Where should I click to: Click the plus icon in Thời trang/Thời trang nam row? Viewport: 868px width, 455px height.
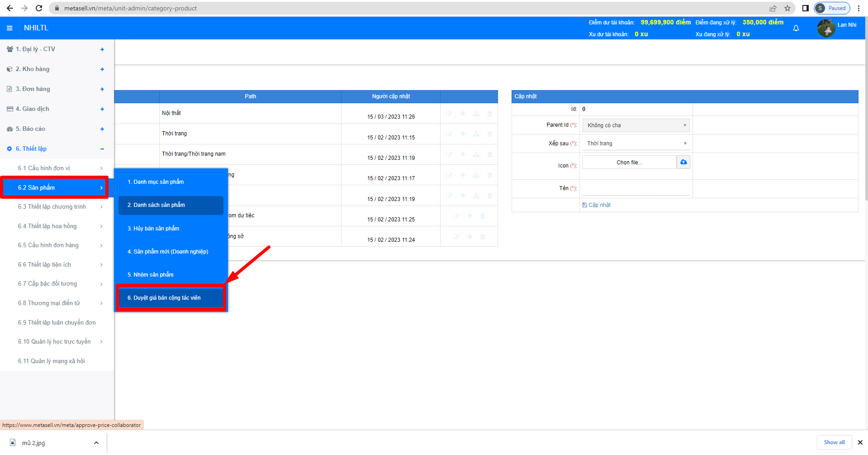pyautogui.click(x=463, y=154)
